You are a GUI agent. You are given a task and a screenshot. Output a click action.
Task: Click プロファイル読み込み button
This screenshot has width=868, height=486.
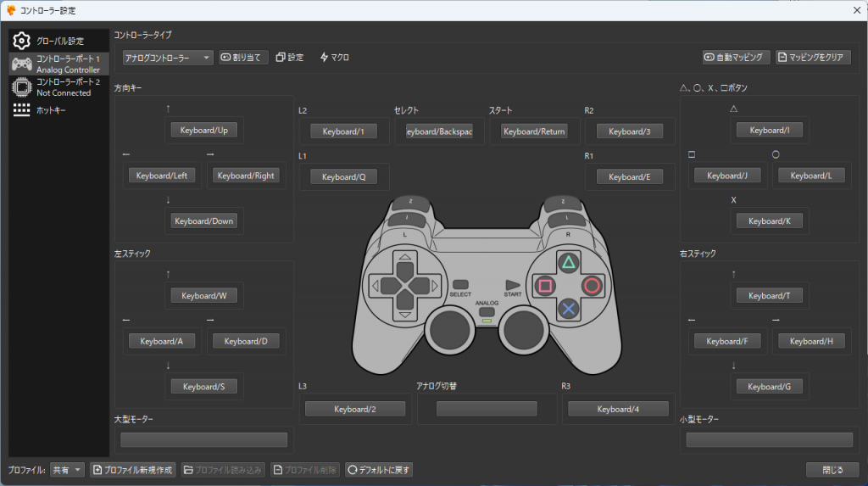click(x=223, y=470)
